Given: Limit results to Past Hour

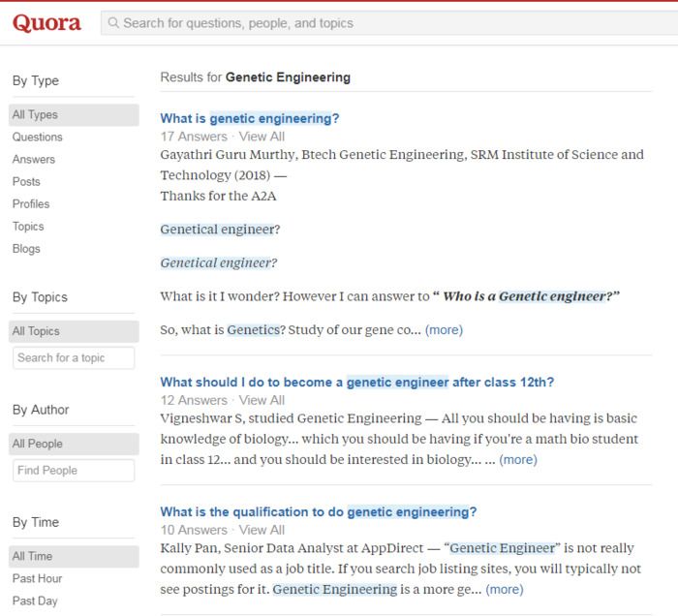Looking at the screenshot, I should click(x=38, y=578).
